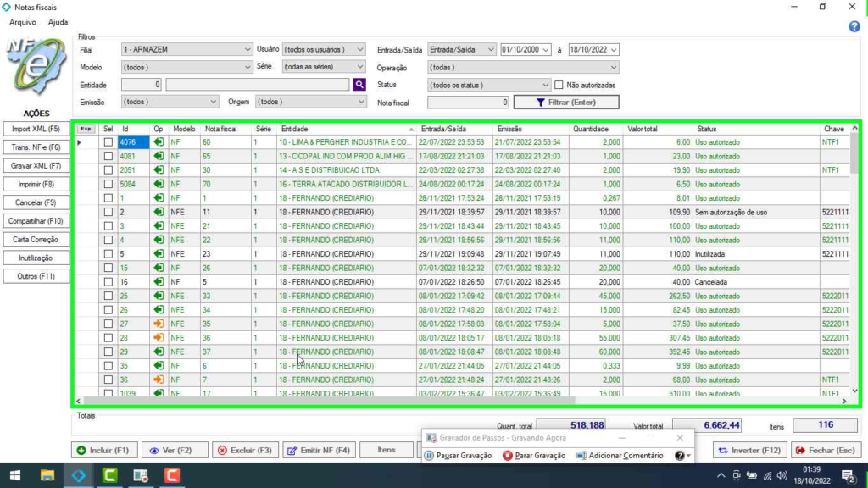Click the Filtrar (Enter) button
Image resolution: width=868 pixels, height=488 pixels.
[566, 103]
